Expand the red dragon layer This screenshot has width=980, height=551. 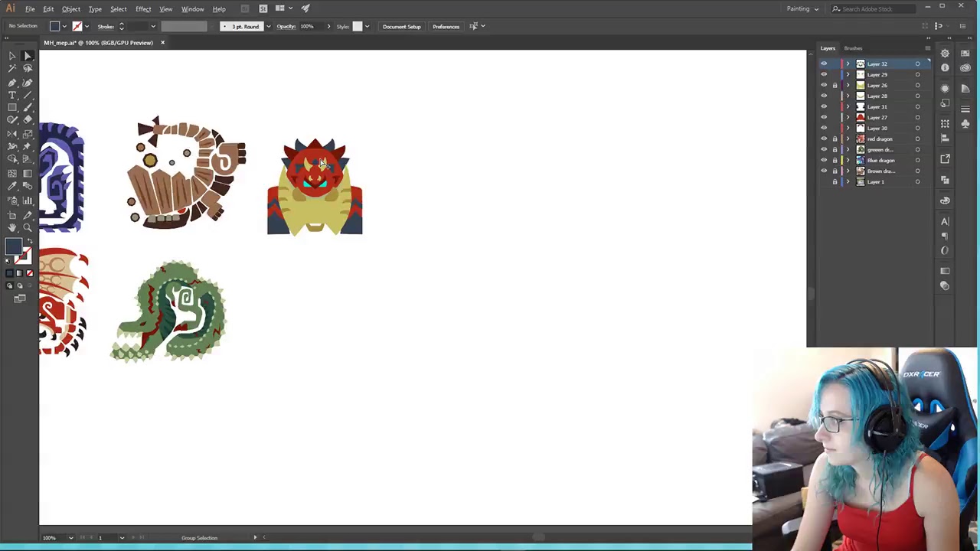pos(848,139)
